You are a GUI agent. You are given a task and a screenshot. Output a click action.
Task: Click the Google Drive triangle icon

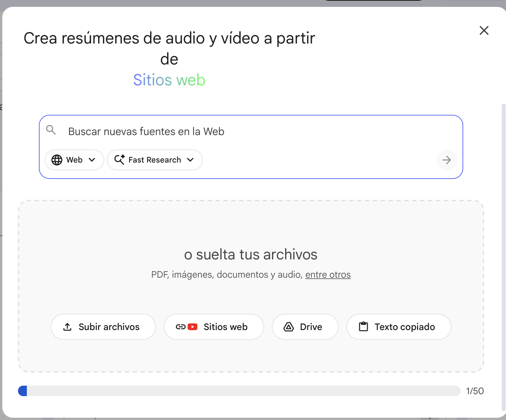tap(289, 327)
